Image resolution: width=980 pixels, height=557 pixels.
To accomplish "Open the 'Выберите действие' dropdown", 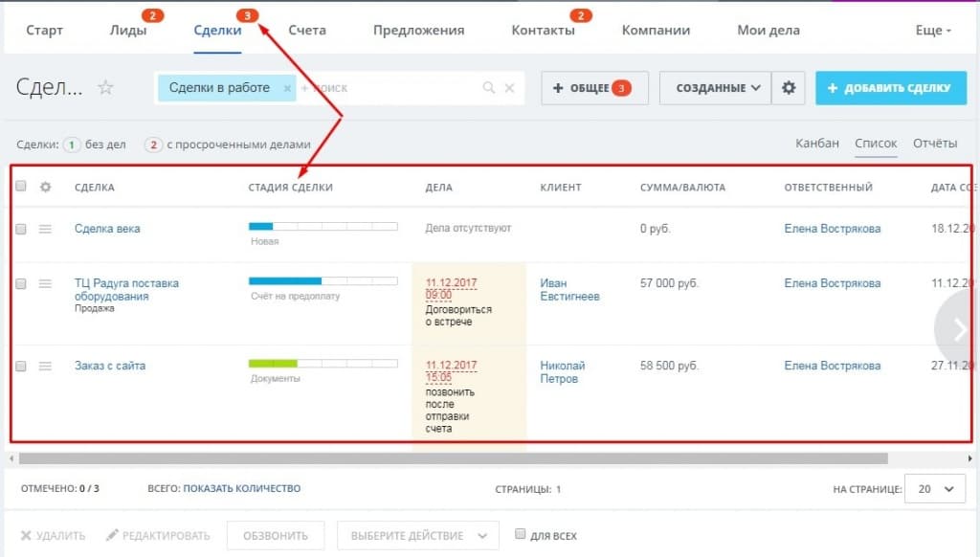I will 417,536.
